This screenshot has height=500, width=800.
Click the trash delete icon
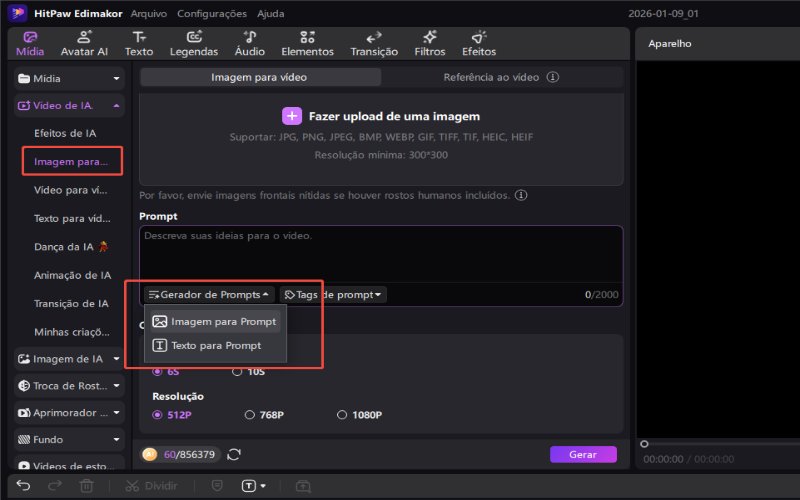(86, 486)
